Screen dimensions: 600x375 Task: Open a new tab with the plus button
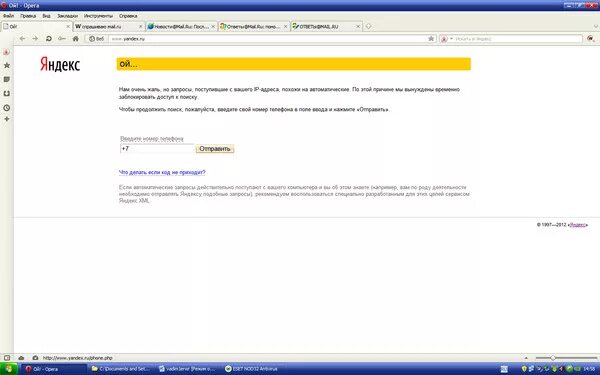[x=368, y=26]
